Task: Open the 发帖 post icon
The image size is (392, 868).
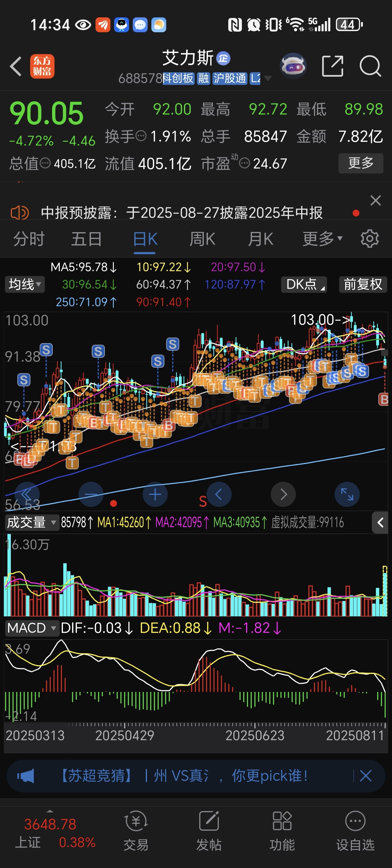Action: click(x=209, y=830)
